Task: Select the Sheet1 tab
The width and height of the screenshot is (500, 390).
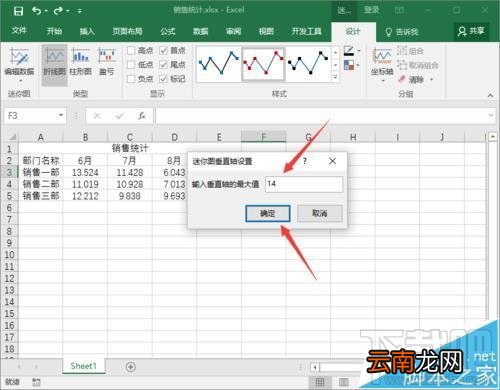Action: tap(83, 366)
